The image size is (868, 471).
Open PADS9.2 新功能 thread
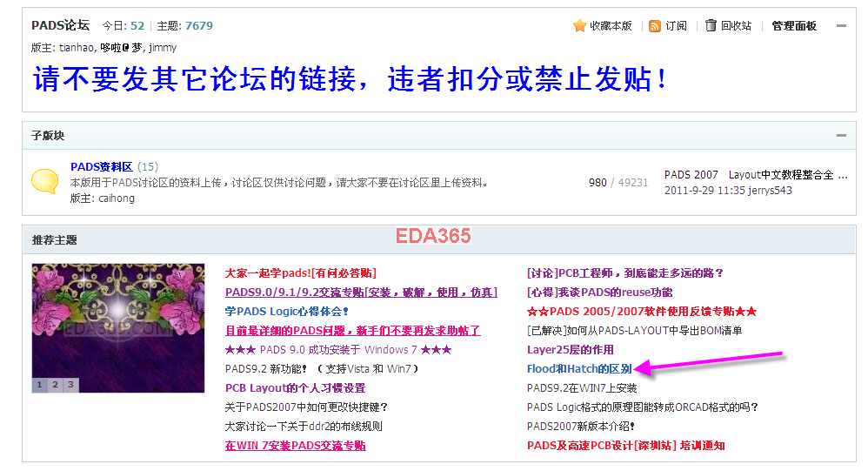(322, 369)
